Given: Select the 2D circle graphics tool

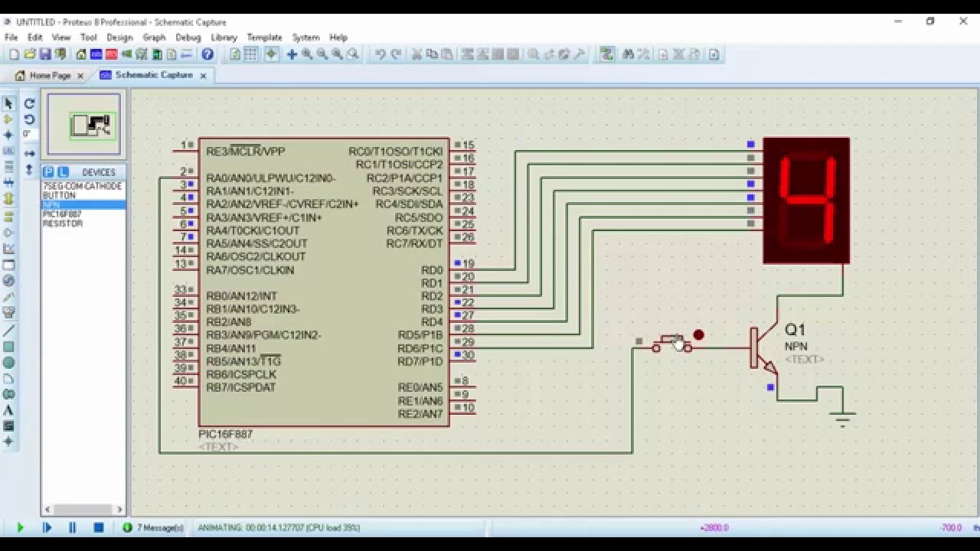Looking at the screenshot, I should (8, 363).
